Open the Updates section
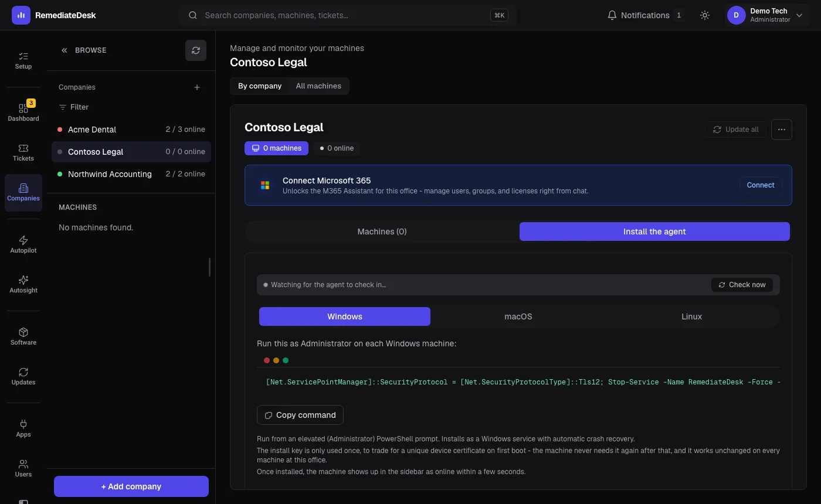Viewport: 821px width, 504px height. click(23, 376)
